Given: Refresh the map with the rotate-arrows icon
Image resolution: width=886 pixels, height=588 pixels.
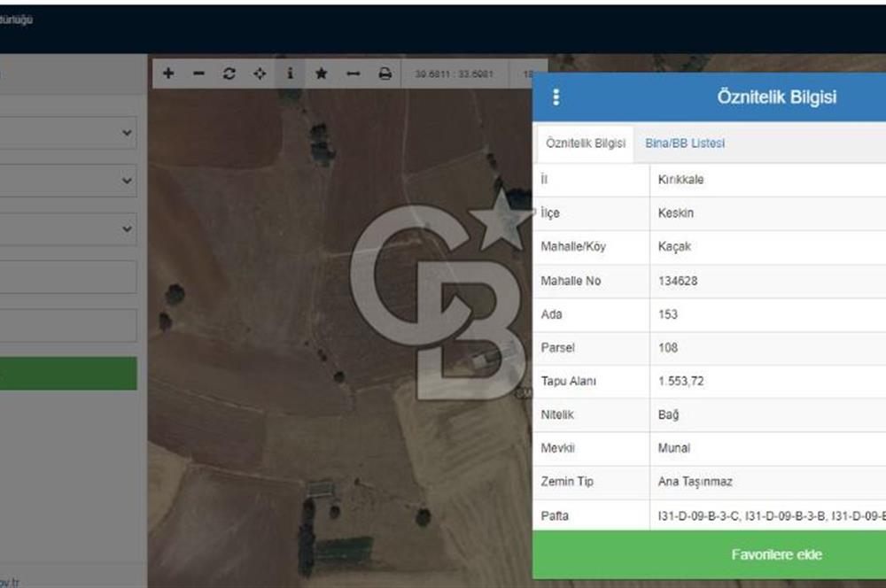Looking at the screenshot, I should pos(229,74).
